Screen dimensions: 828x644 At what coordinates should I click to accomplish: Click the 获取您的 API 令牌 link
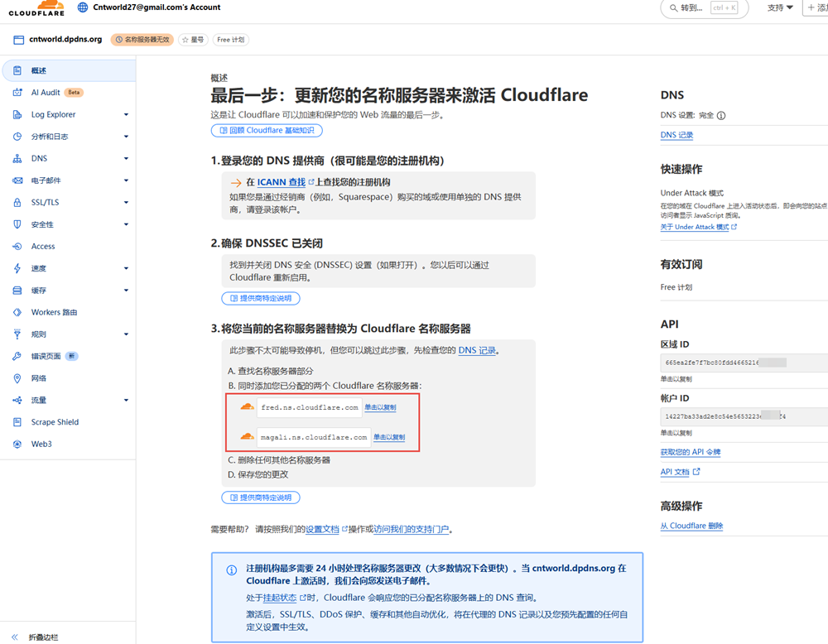click(691, 452)
